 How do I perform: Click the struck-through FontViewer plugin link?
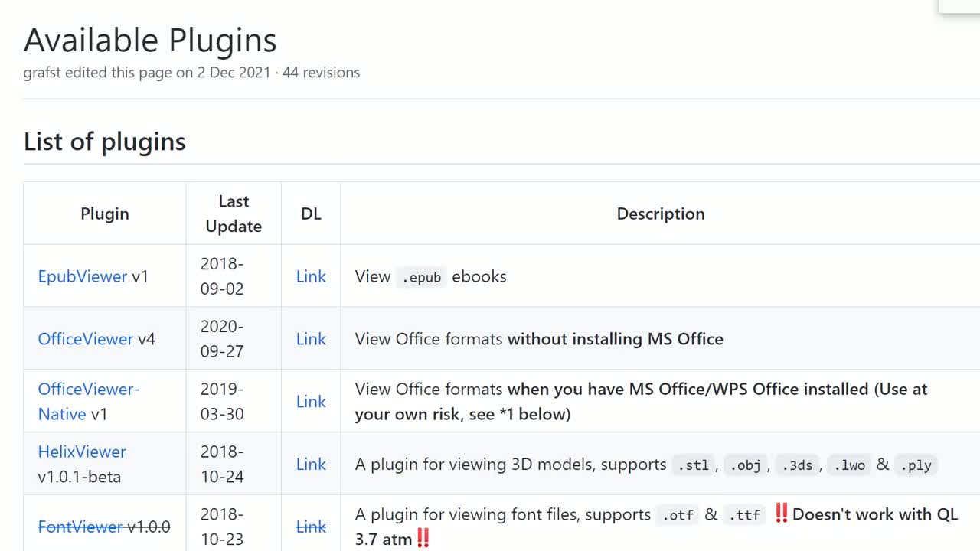(80, 527)
